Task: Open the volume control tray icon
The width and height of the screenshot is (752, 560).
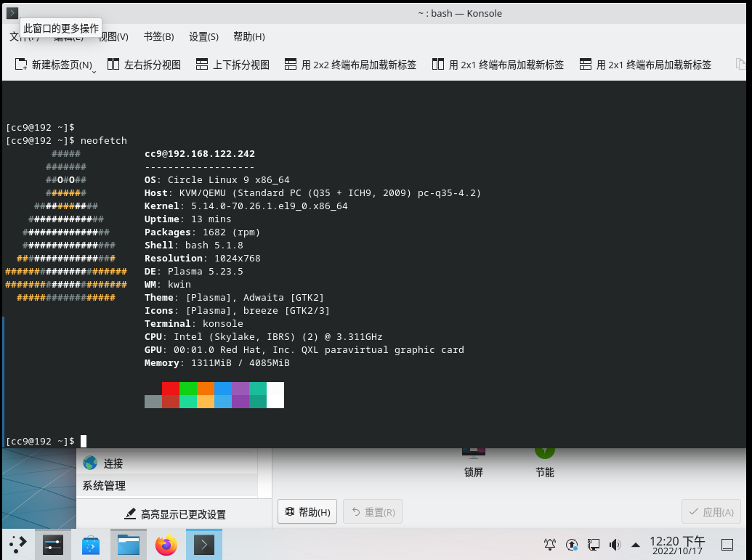Action: (615, 545)
